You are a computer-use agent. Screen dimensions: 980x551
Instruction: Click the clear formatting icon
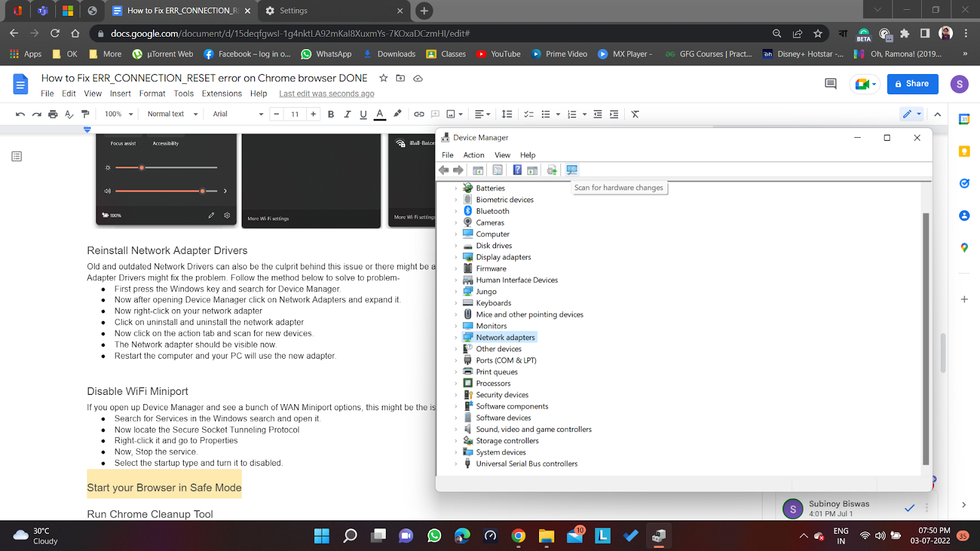tap(635, 114)
